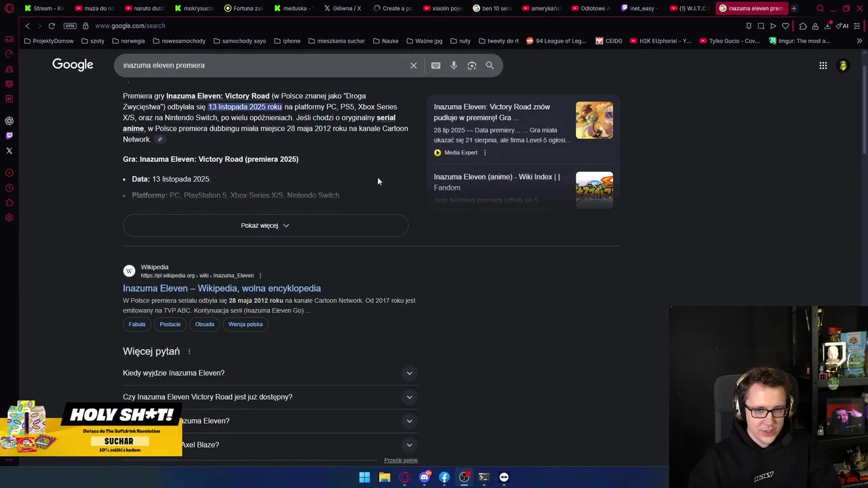
Task: Open Victory Road Media Expert article link
Action: point(492,112)
